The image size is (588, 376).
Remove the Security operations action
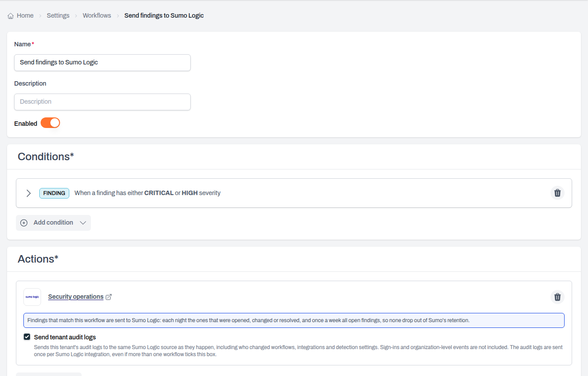coord(558,297)
